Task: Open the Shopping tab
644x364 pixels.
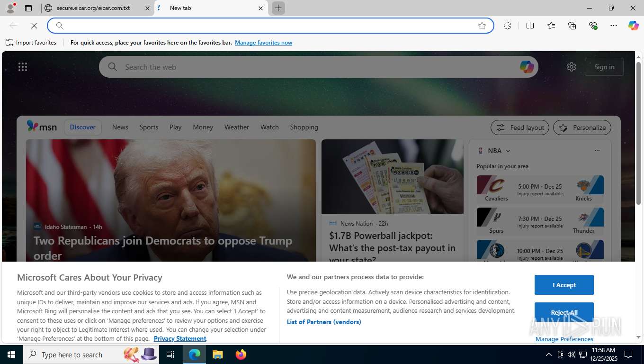Action: (304, 127)
